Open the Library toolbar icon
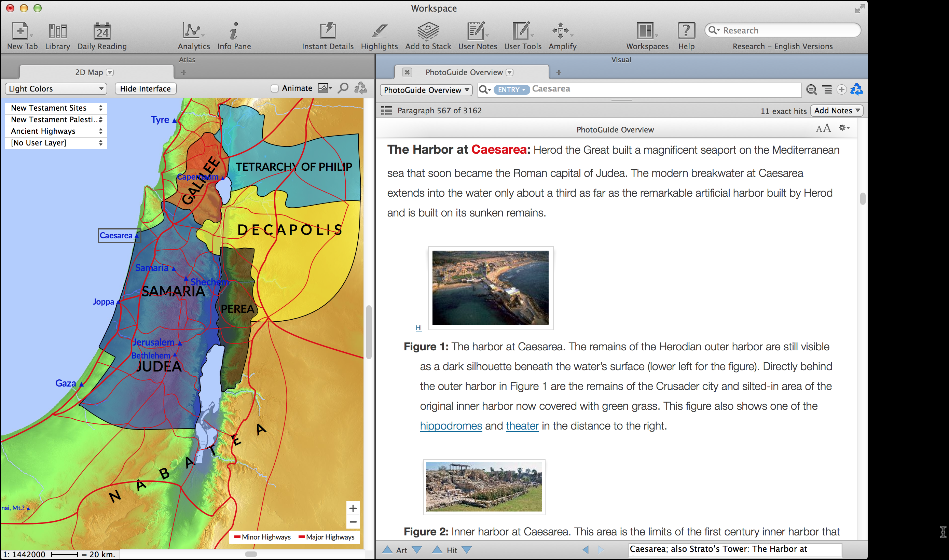The width and height of the screenshot is (949, 560). pyautogui.click(x=57, y=32)
